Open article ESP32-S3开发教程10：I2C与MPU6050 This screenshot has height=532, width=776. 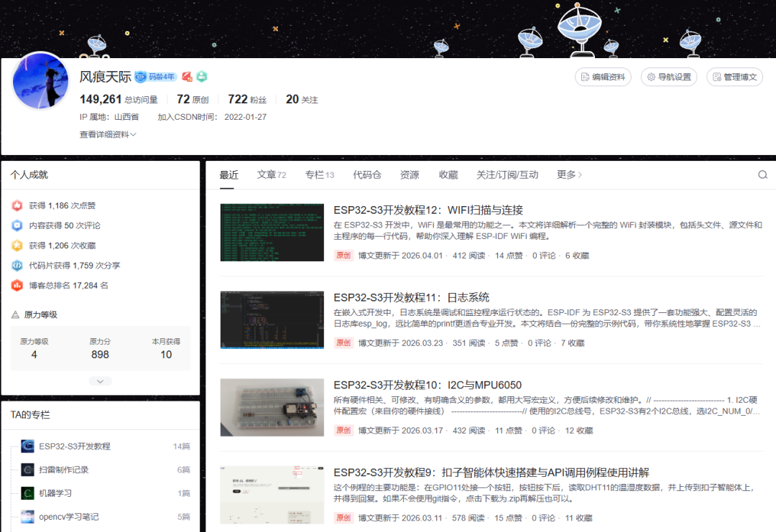coord(428,385)
